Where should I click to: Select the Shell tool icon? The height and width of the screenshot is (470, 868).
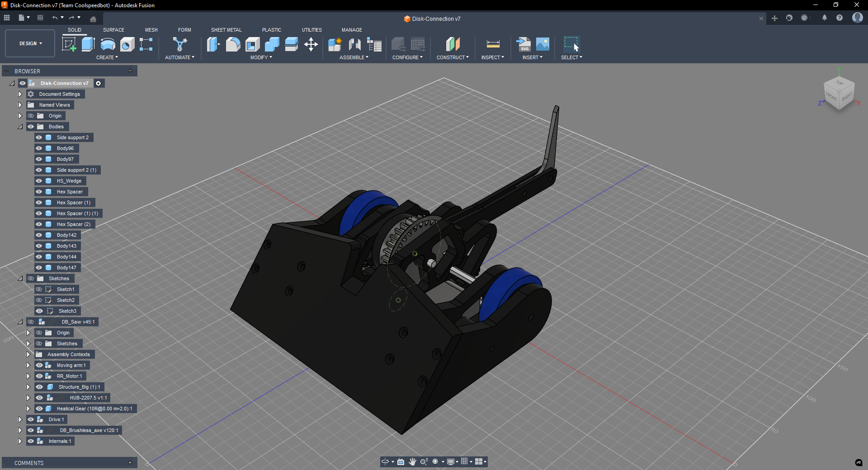253,44
